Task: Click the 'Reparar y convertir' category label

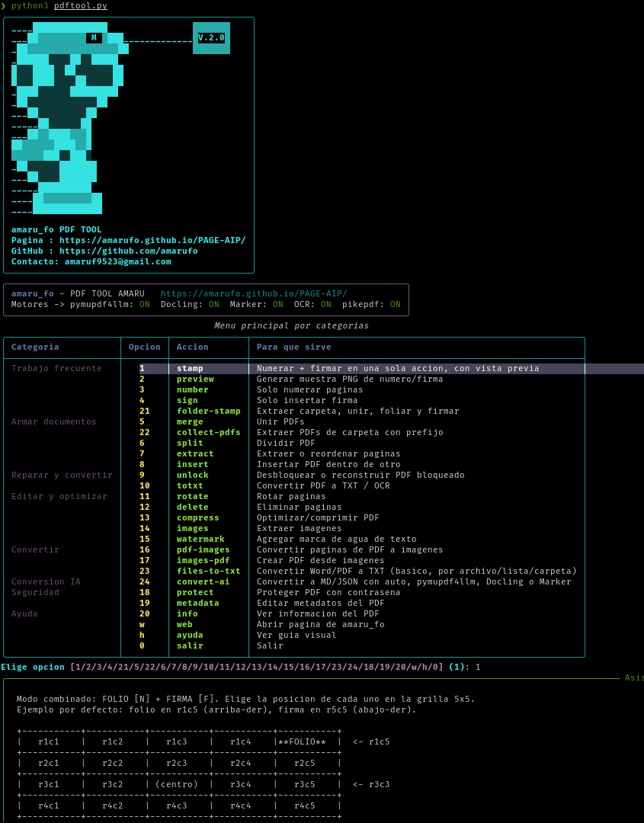Action: (x=62, y=475)
